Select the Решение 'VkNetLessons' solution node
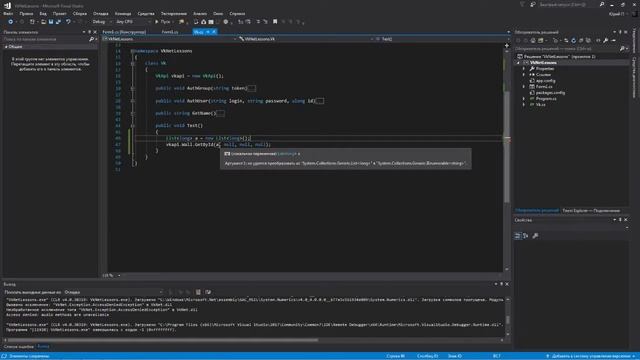Image resolution: width=640 pixels, height=360 pixels. coord(557,57)
